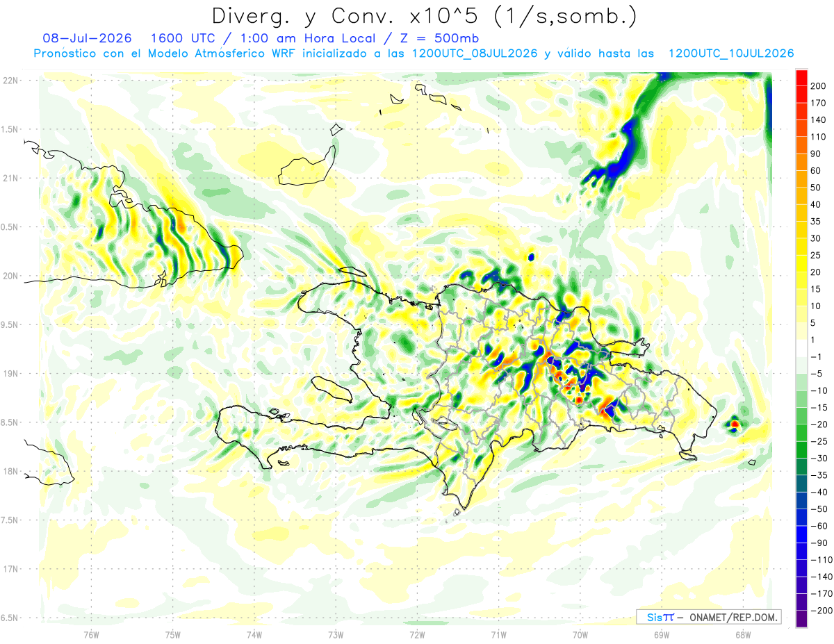Viewport: 834px width, 644px height.
Task: Click 'Pronóstico con el Modelo Atmósferico WRF' text
Action: coord(163,53)
